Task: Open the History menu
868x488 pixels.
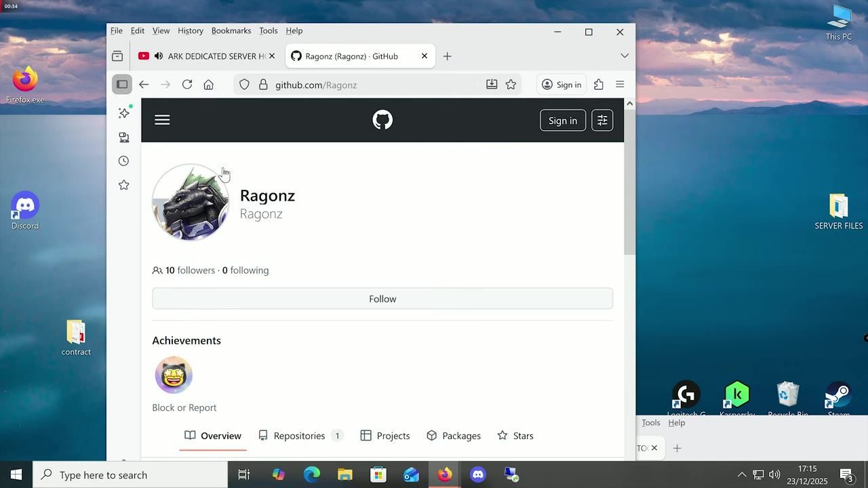Action: 191,30
